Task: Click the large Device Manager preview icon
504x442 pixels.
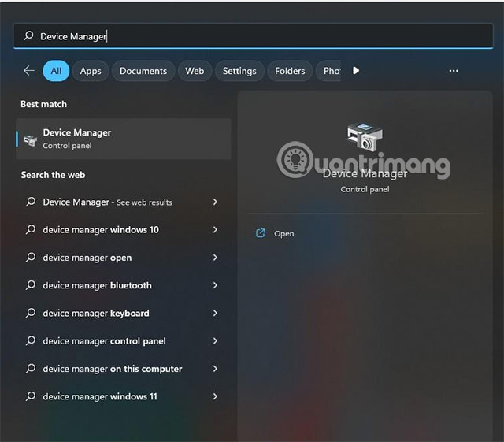Action: (365, 138)
